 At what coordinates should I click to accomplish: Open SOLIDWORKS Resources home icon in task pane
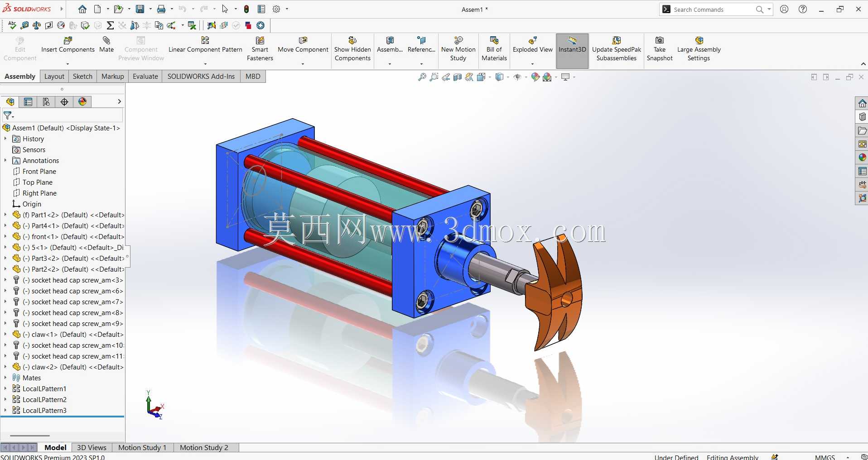pos(862,103)
